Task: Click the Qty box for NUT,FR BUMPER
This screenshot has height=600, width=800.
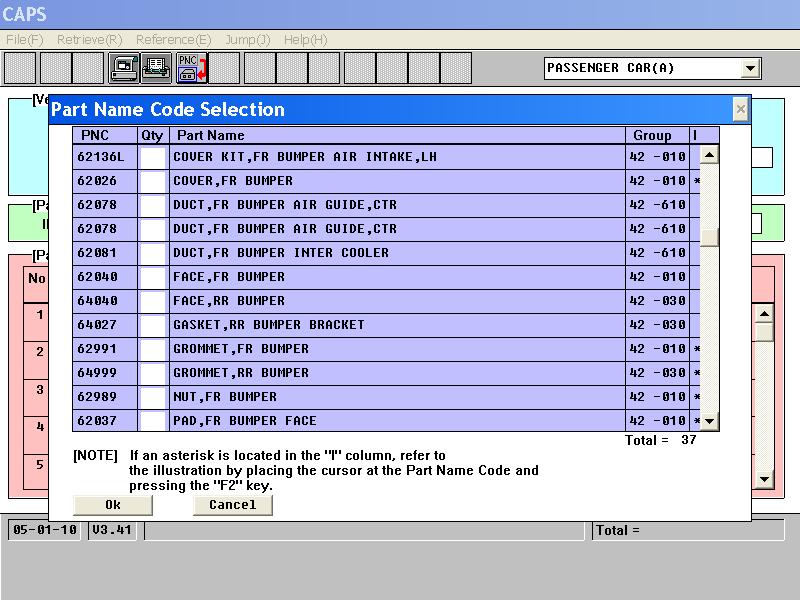Action: tap(153, 397)
